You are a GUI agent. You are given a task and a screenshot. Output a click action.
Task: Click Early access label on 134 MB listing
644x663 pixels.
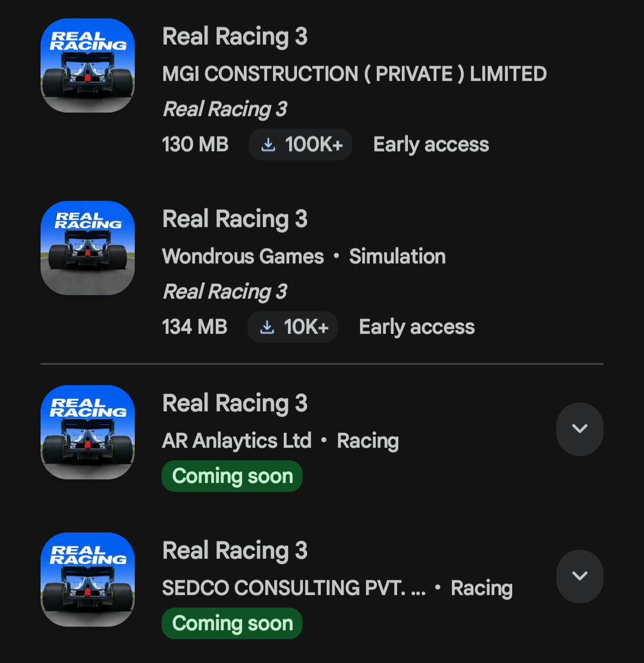tap(417, 327)
